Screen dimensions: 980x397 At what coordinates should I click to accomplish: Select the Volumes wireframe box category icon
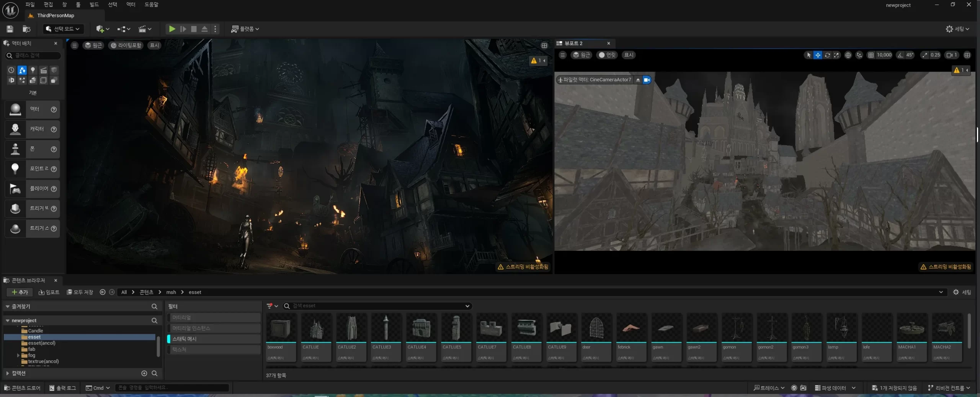tap(44, 80)
